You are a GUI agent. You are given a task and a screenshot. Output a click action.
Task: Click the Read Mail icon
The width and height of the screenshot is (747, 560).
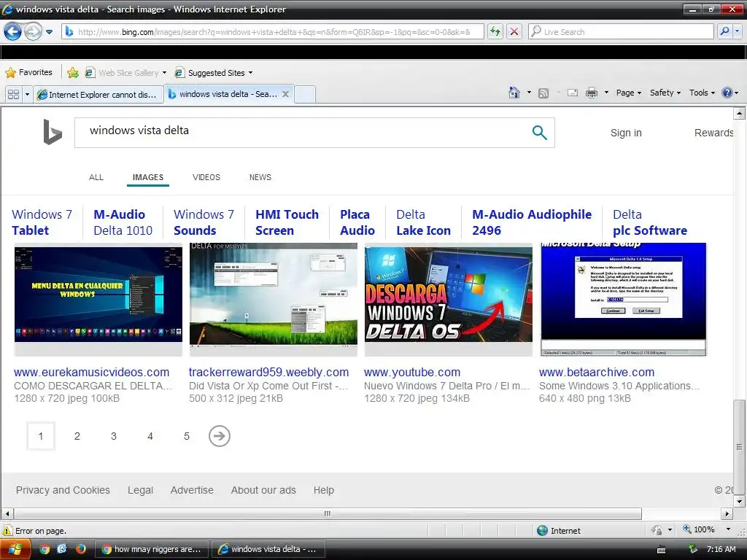[573, 93]
